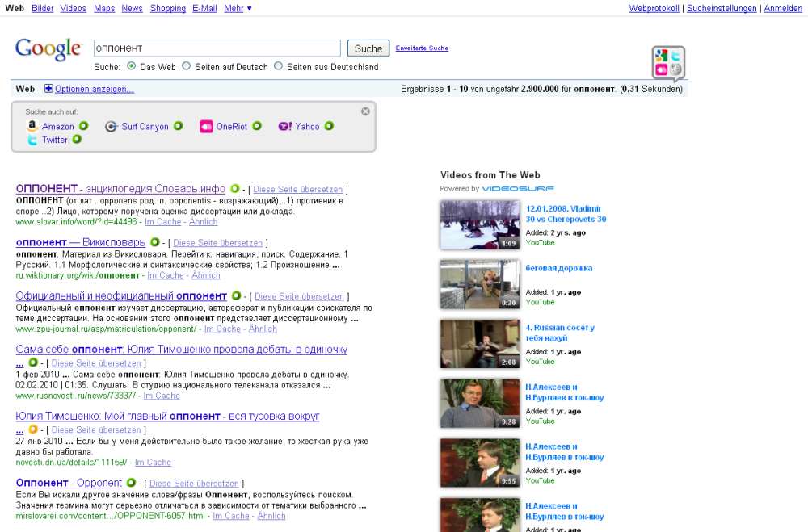Click the green circle beside 'Официальный и неофициальный оппонент'
808x532 pixels.
pos(236,295)
